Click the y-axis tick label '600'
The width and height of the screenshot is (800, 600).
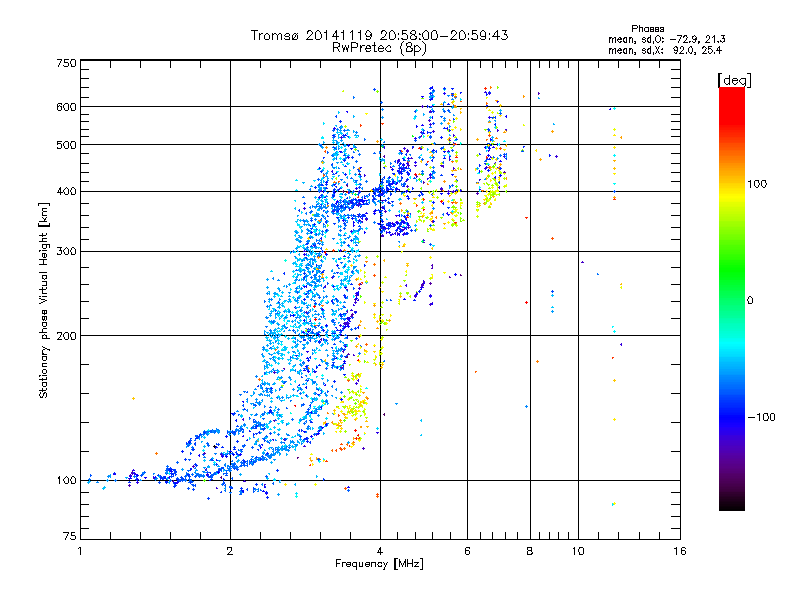pos(67,107)
